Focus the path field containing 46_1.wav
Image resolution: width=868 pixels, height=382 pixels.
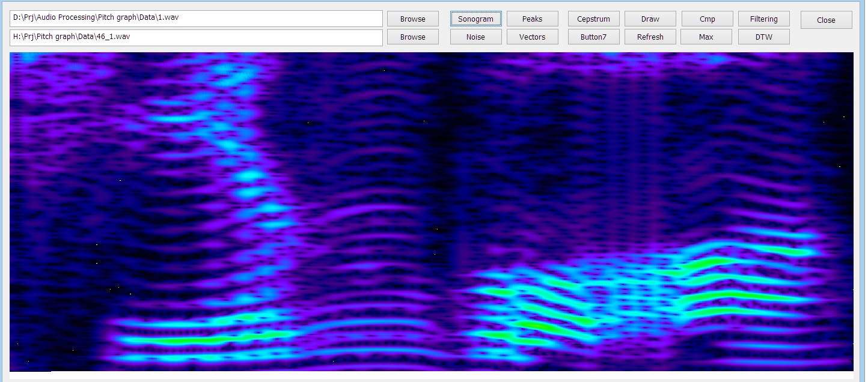pos(196,37)
